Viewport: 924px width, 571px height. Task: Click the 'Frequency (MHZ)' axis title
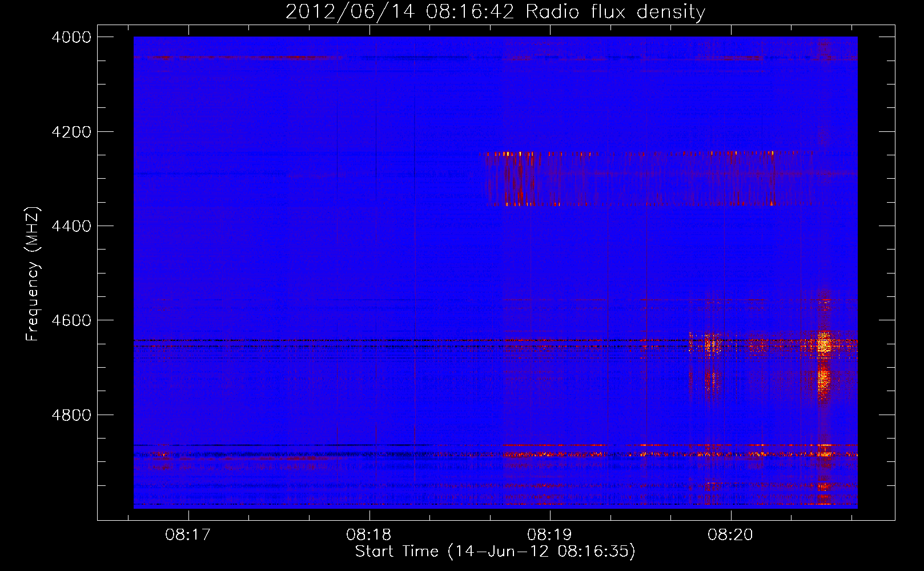(x=33, y=274)
